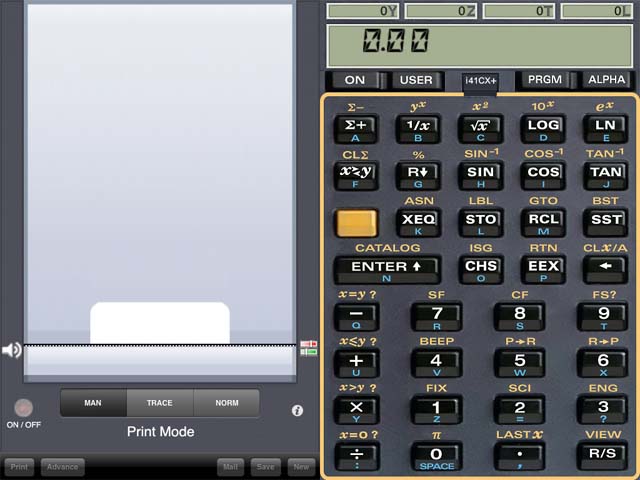This screenshot has height=480, width=640.
Task: Click the x≷y swap key
Action: click(356, 176)
